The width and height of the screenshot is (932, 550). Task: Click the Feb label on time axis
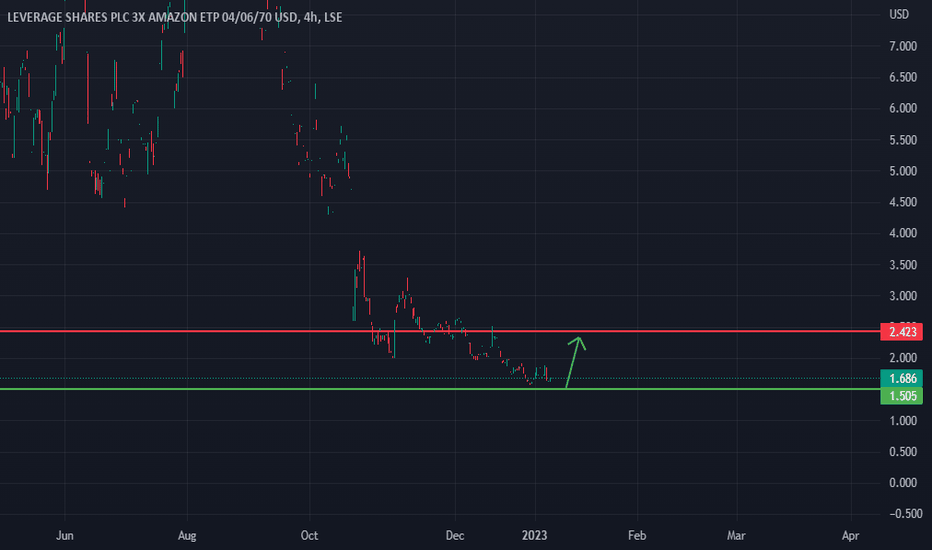pyautogui.click(x=637, y=536)
